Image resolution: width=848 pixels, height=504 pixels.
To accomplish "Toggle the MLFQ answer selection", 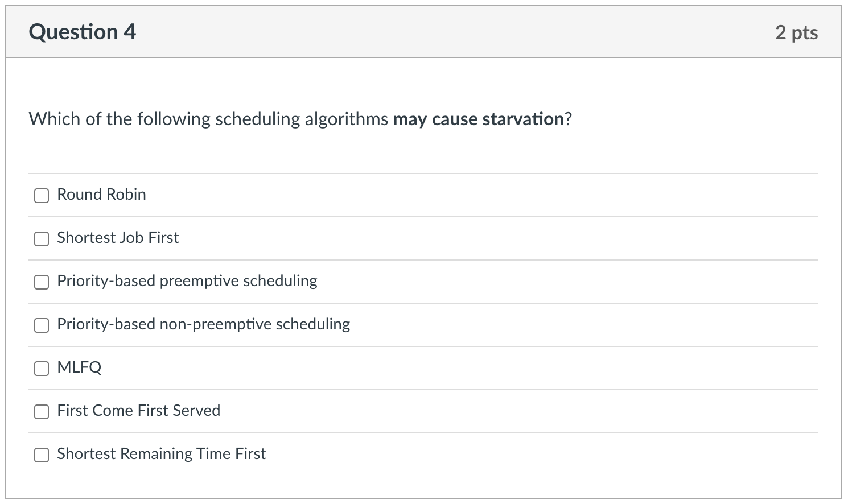I will [42, 369].
